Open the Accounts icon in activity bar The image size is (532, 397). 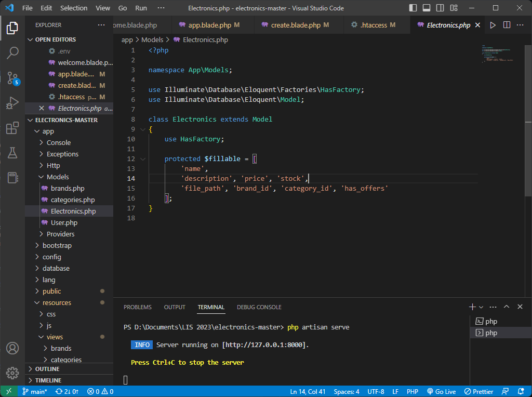point(12,348)
